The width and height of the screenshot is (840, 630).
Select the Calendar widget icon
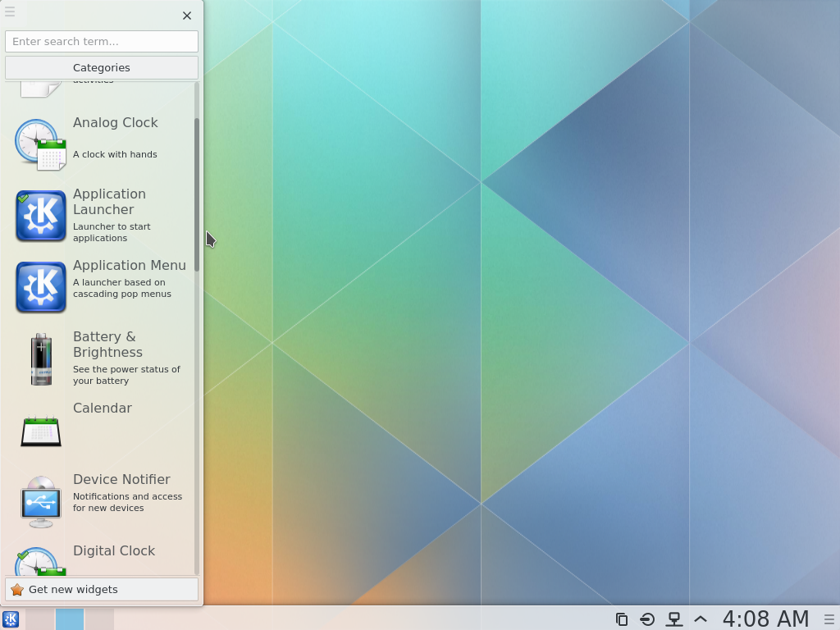pos(40,430)
